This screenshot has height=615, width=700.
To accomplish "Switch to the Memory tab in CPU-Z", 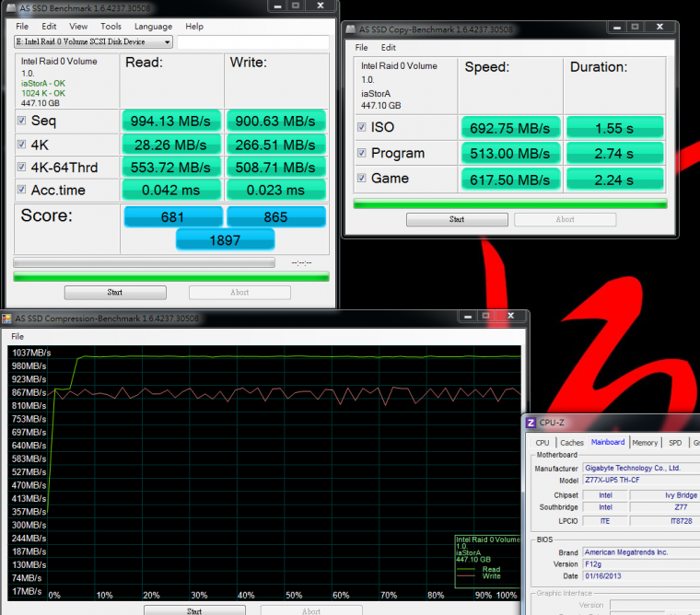I will click(x=645, y=443).
